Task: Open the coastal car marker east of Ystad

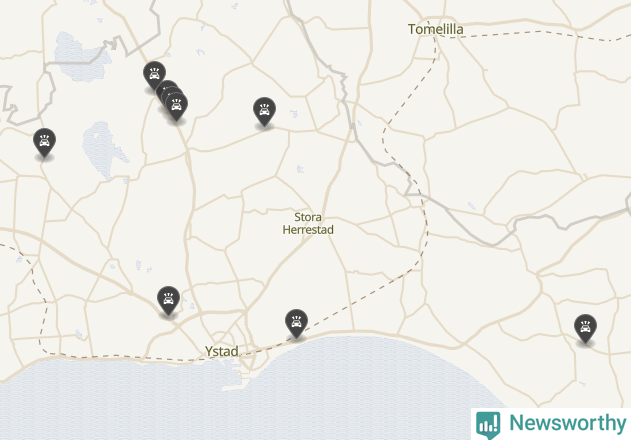Action: pyautogui.click(x=296, y=323)
